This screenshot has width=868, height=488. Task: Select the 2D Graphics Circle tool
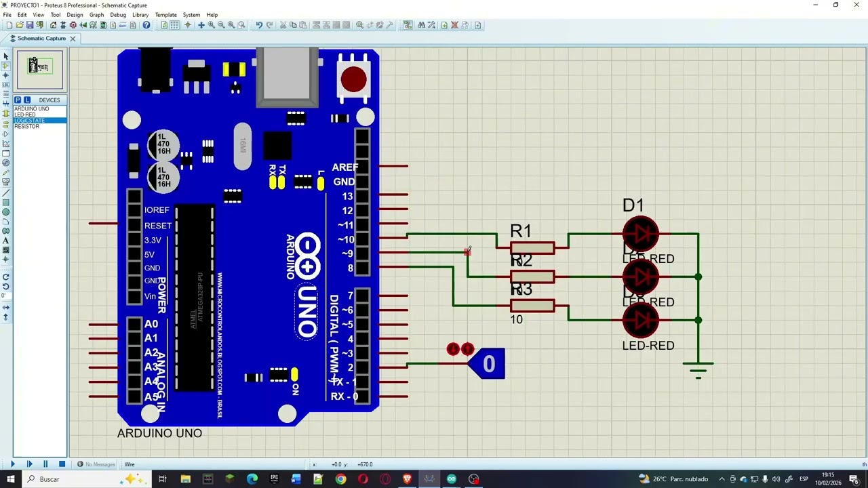pyautogui.click(x=5, y=213)
